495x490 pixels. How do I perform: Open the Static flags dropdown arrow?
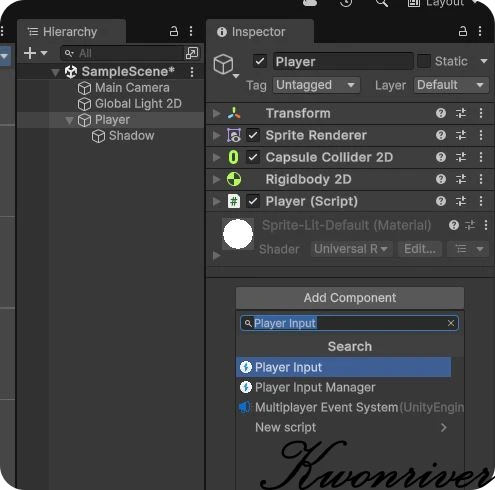click(x=484, y=61)
